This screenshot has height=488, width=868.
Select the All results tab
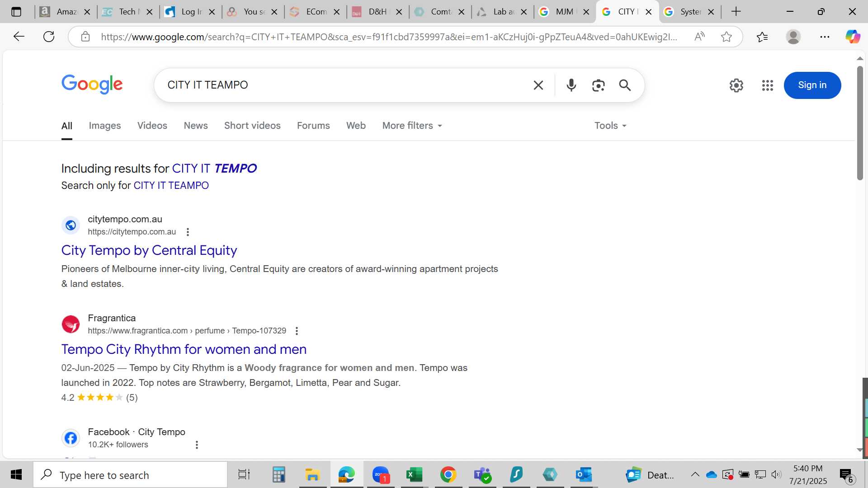coord(66,126)
